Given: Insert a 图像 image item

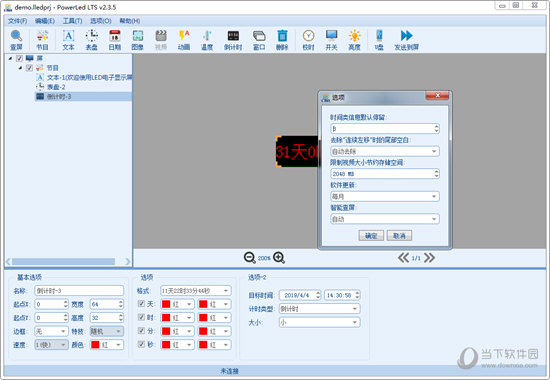Looking at the screenshot, I should (138, 40).
